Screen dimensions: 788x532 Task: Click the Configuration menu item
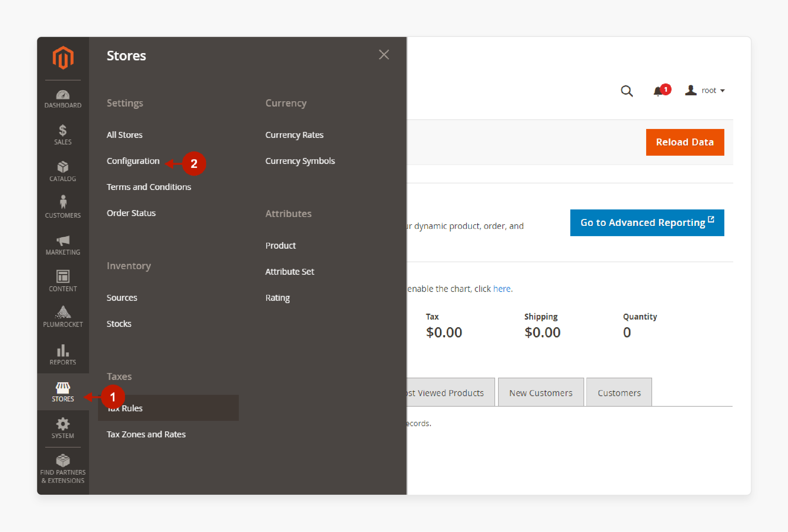[132, 160]
